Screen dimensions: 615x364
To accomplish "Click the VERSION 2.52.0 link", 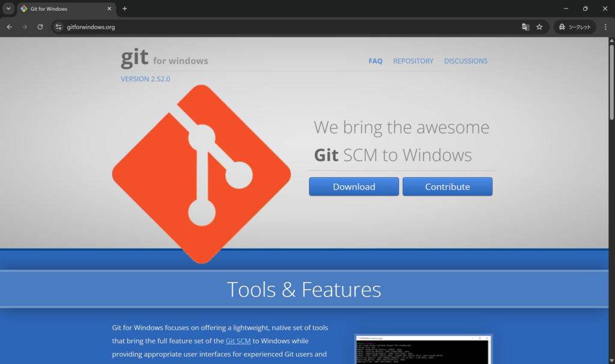I will (145, 79).
